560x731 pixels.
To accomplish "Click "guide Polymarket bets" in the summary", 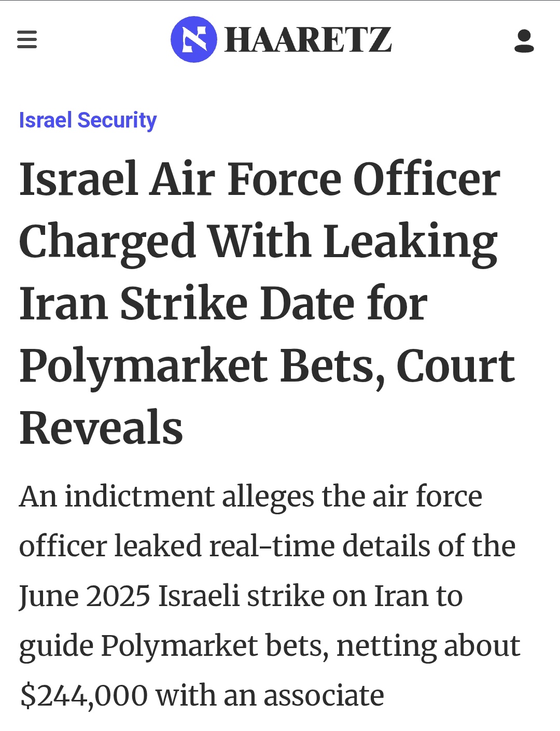I will tap(174, 646).
